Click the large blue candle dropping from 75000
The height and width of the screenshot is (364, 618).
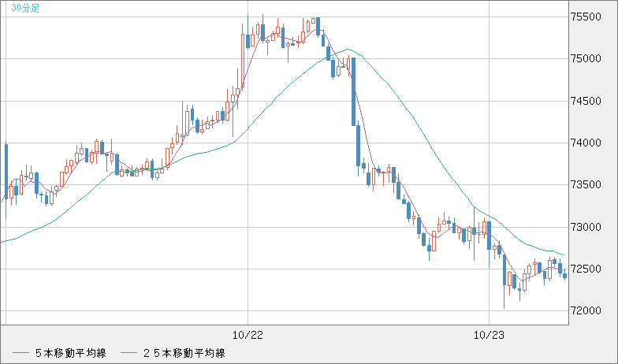(x=353, y=91)
